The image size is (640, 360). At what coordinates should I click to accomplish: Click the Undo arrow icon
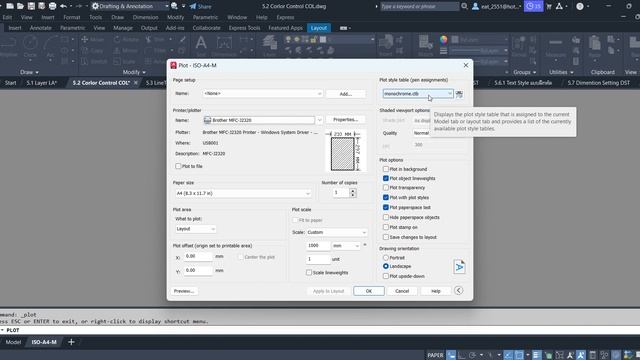tap(63, 6)
